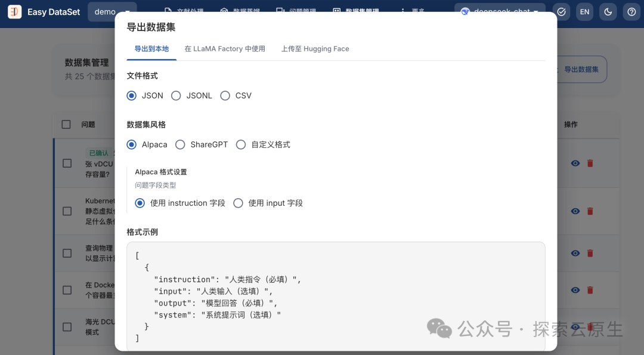Delete trash icon for 张 vDCU row

pyautogui.click(x=590, y=163)
